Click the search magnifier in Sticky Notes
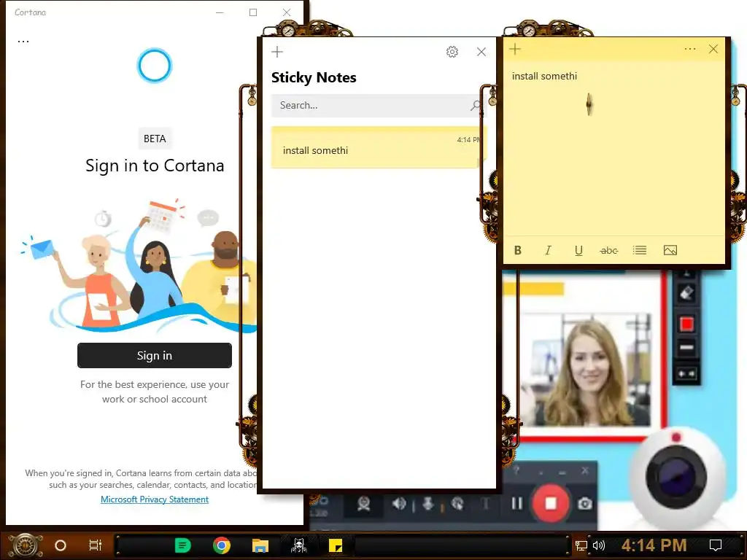The height and width of the screenshot is (560, 747). 475,105
